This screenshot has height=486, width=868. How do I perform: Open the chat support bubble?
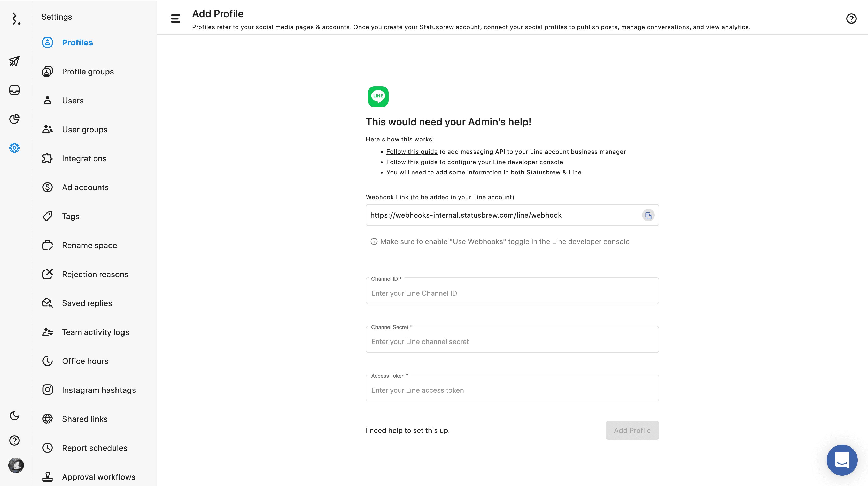click(842, 460)
